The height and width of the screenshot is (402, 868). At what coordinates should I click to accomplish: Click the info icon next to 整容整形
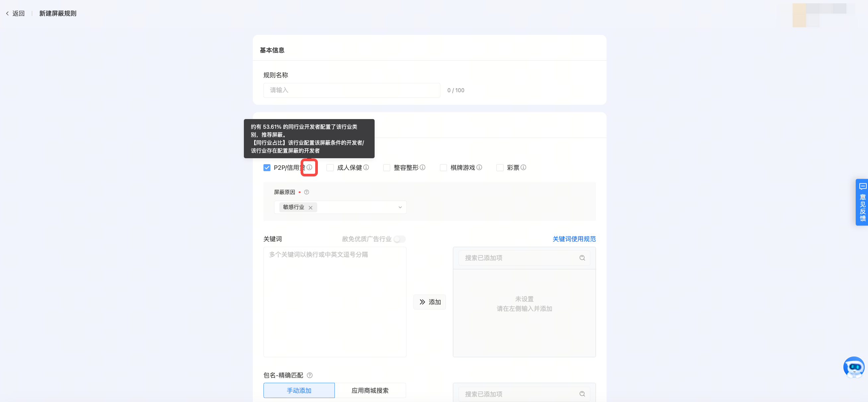pyautogui.click(x=422, y=167)
